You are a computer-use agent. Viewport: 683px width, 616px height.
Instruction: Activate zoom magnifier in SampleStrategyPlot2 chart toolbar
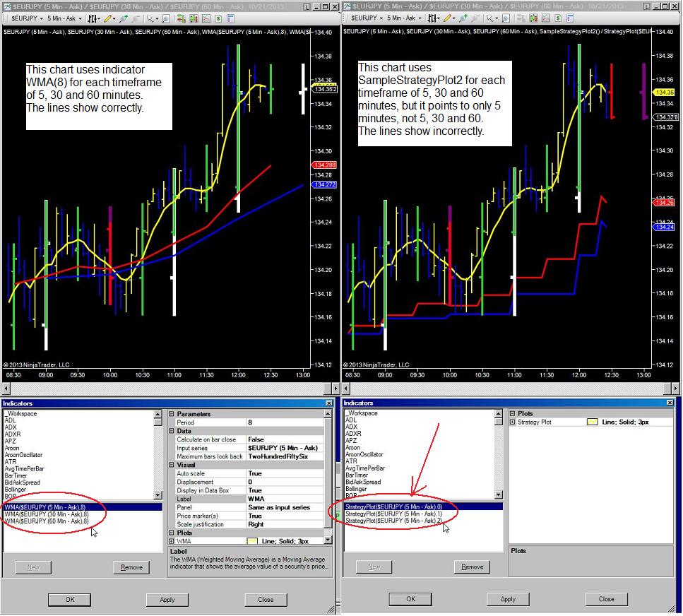tap(506, 18)
